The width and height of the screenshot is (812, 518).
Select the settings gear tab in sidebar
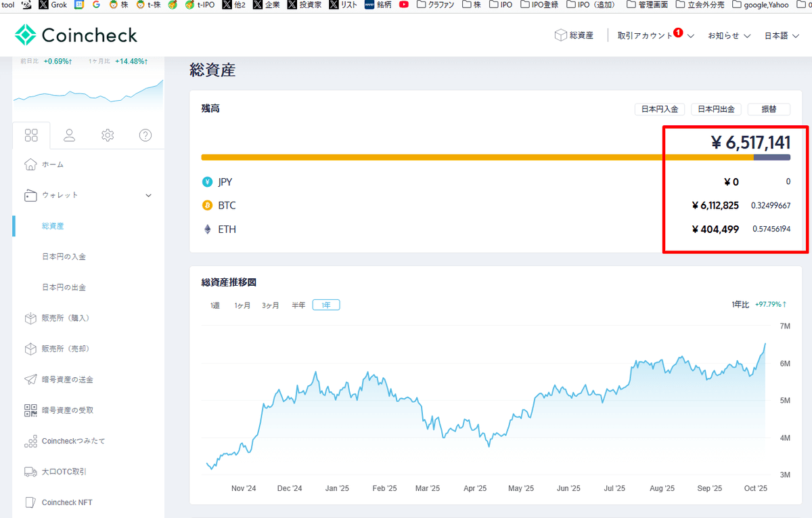tap(107, 135)
